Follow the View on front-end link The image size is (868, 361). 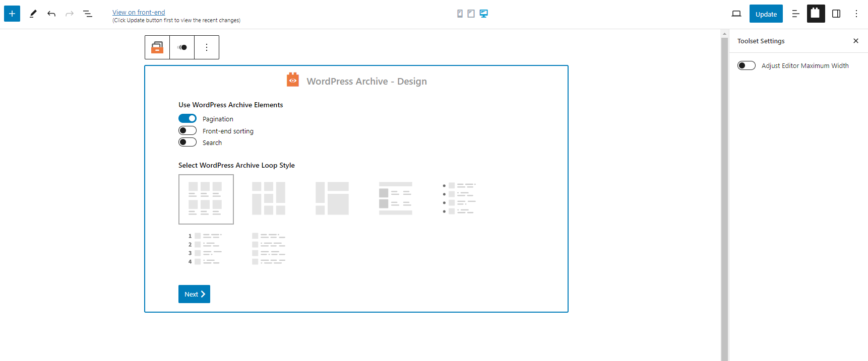tap(139, 12)
